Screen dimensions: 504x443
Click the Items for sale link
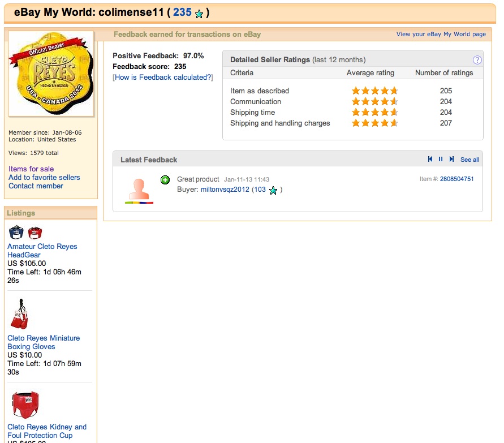click(x=31, y=169)
